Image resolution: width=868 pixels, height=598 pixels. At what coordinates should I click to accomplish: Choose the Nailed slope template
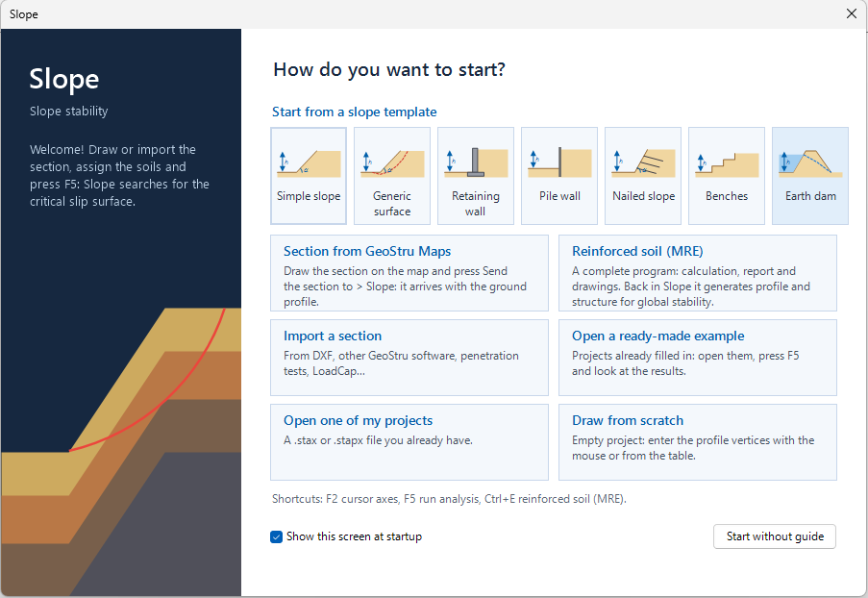[643, 176]
